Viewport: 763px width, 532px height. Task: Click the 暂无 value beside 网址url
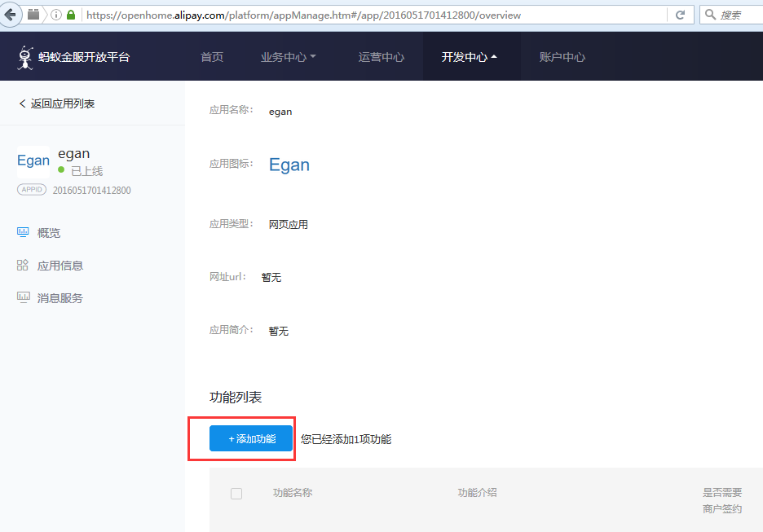coord(271,277)
